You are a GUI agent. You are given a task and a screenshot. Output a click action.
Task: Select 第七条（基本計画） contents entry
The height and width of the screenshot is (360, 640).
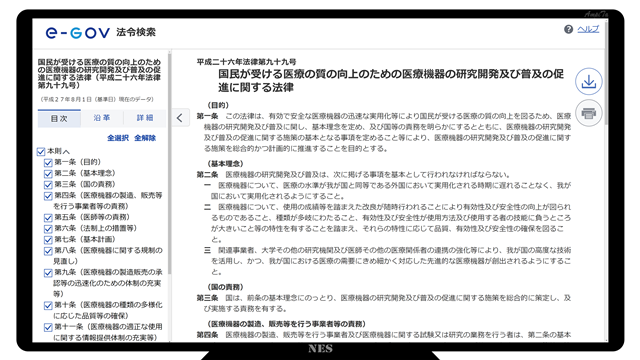pos(85,239)
